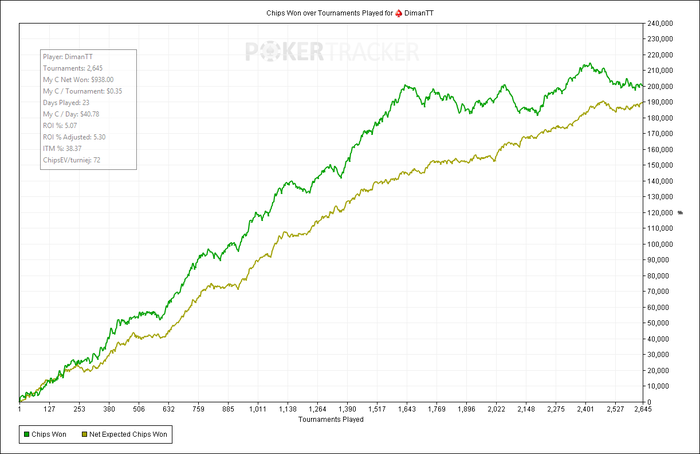700x454 pixels.
Task: Select the 'Net Expected Chips Won' legend label
Action: 128,434
